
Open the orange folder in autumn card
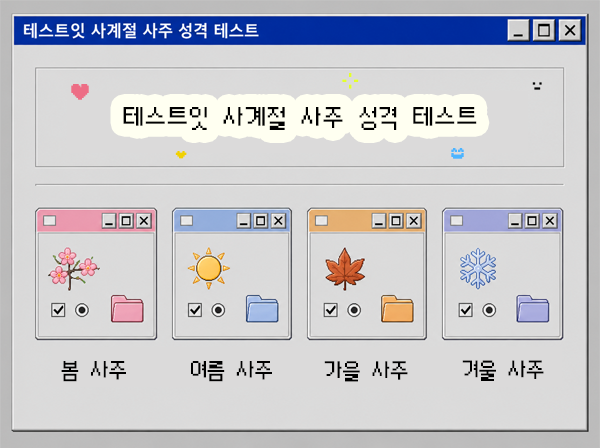pyautogui.click(x=397, y=308)
